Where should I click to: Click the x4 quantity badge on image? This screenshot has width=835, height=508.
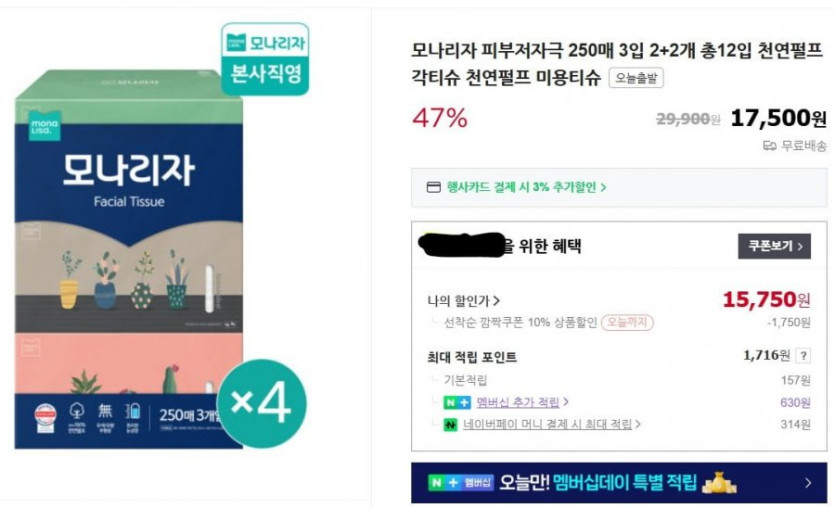click(x=260, y=402)
